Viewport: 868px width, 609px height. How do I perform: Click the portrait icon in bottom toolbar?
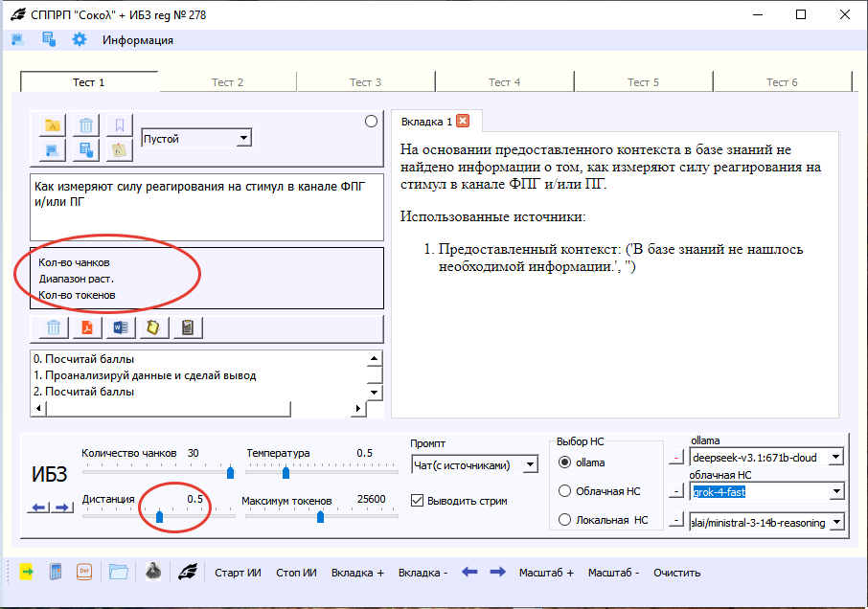[x=152, y=573]
